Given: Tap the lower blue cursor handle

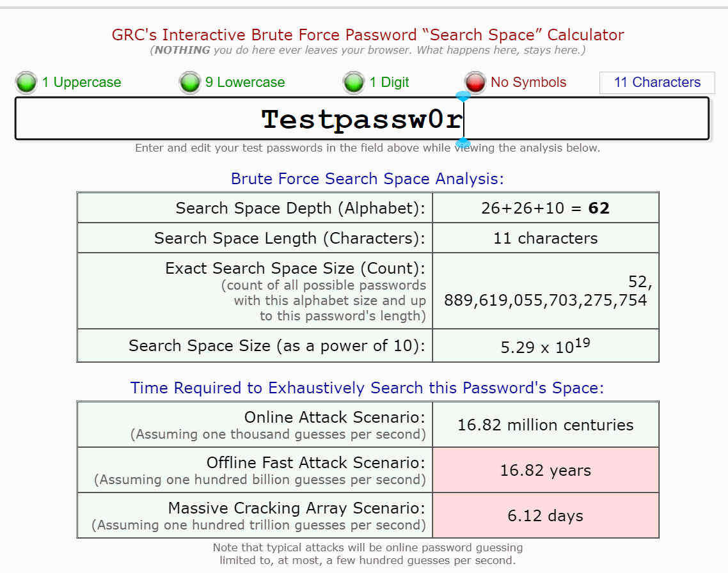Looking at the screenshot, I should click(463, 143).
